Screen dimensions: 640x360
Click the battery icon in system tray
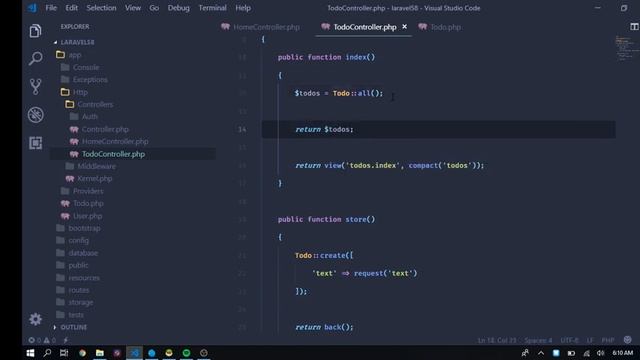(571, 353)
